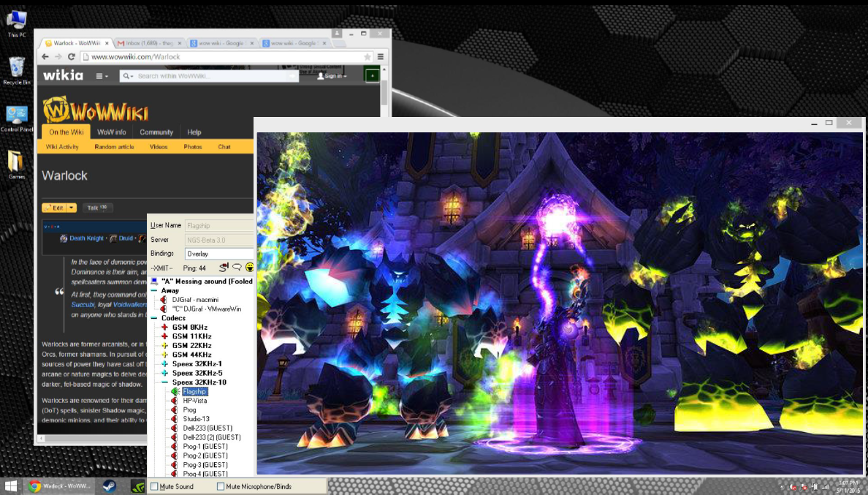Select Games folder desktop icon
868x495 pixels.
[16, 165]
